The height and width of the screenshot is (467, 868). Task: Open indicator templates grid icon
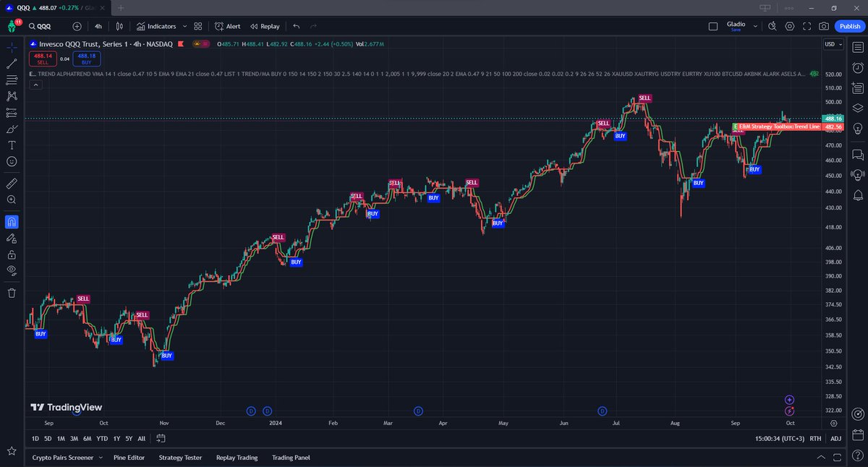[x=198, y=26]
